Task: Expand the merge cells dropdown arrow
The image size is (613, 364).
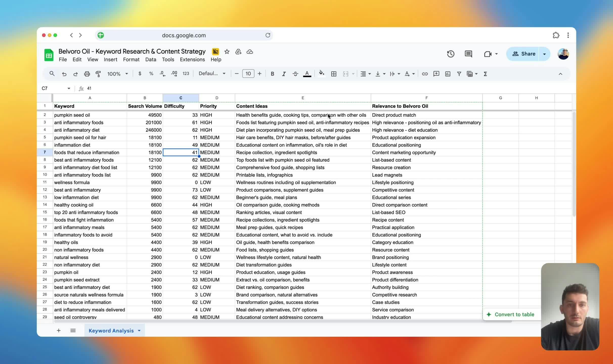Action: [x=353, y=74]
